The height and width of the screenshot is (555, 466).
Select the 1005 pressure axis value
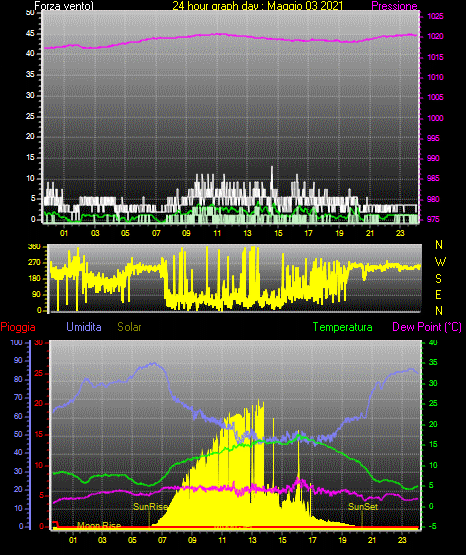point(435,97)
